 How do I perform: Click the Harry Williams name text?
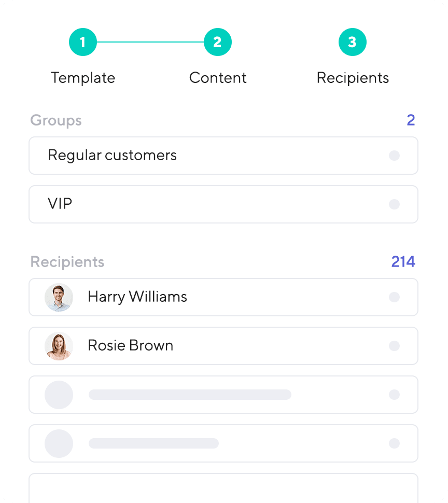pos(137,297)
